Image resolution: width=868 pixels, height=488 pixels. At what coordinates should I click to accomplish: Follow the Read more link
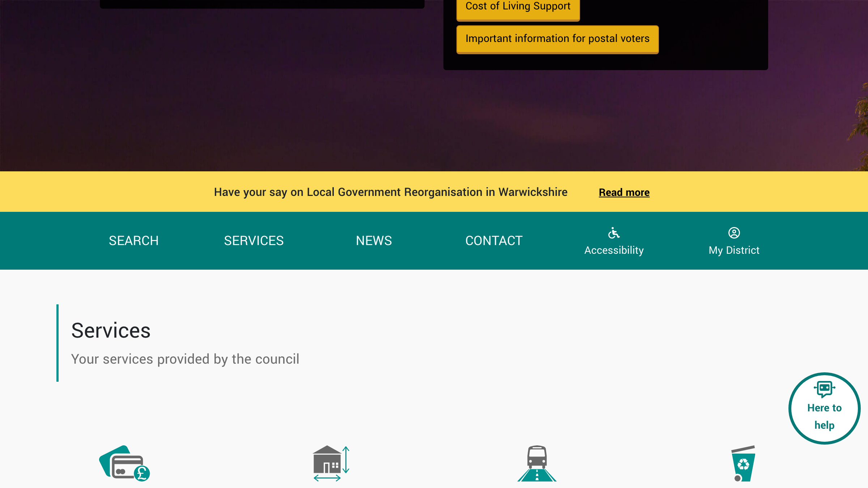point(624,192)
